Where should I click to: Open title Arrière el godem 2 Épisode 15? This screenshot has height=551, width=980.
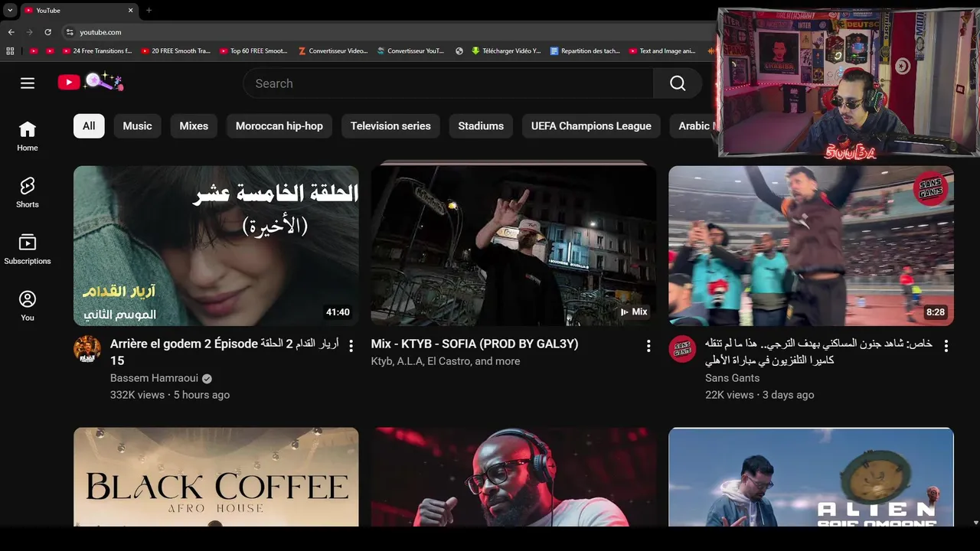(224, 352)
